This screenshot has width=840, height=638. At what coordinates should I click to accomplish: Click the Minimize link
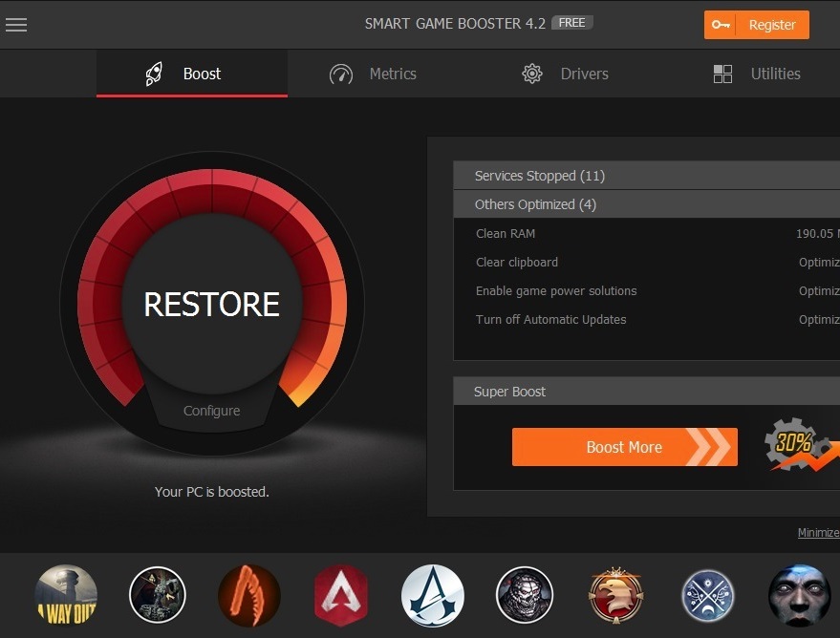tap(819, 533)
